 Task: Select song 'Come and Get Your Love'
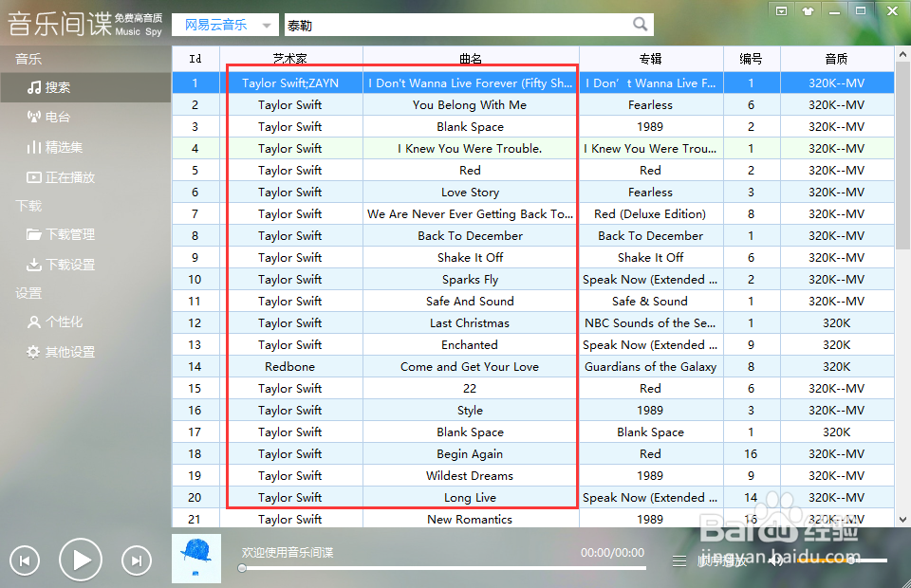[x=470, y=367]
